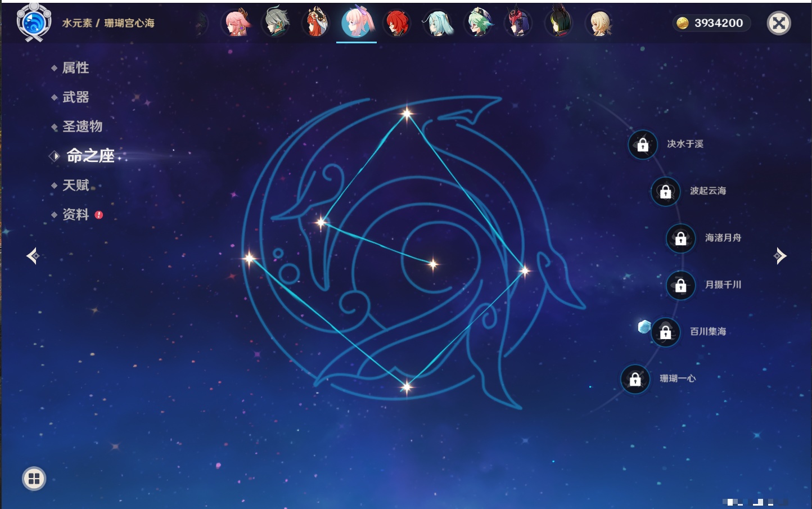Select Yae Miko's pink-haired avatar
Image resolution: width=812 pixels, height=509 pixels.
pyautogui.click(x=237, y=23)
